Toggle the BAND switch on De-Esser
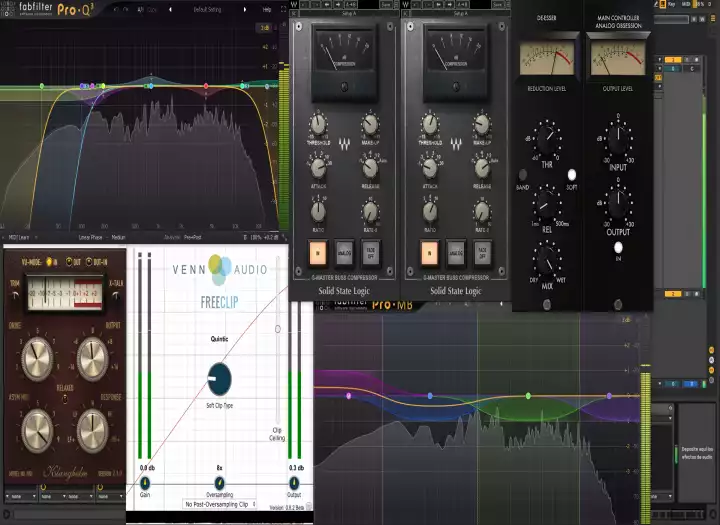720x525 pixels. [523, 175]
